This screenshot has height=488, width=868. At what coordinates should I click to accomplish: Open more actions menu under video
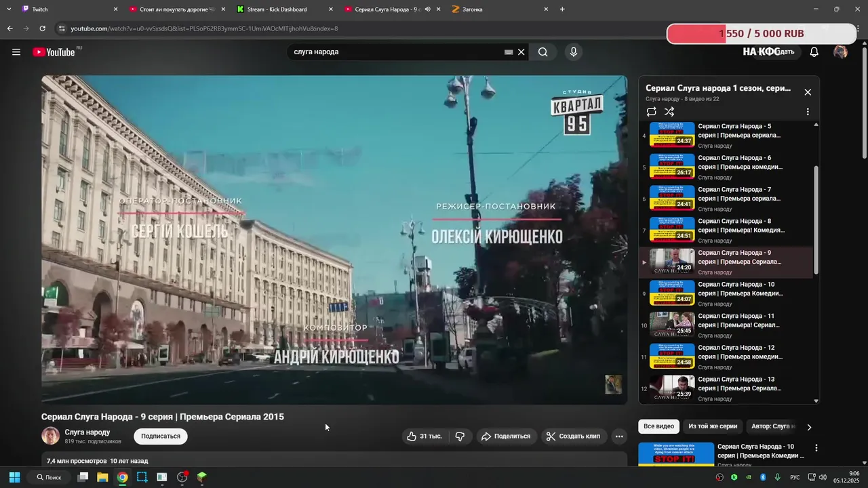click(x=619, y=436)
